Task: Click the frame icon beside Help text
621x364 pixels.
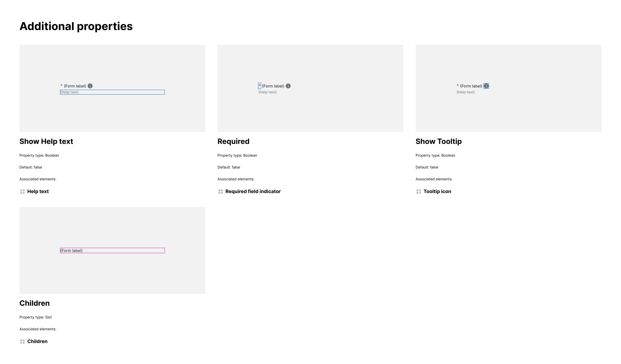Action: [x=22, y=192]
